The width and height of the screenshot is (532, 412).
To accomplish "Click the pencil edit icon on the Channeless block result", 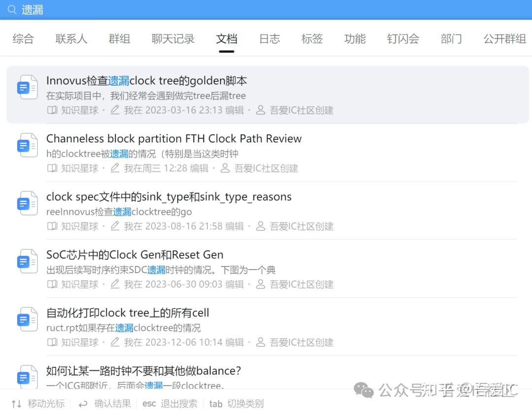I will click(x=114, y=168).
